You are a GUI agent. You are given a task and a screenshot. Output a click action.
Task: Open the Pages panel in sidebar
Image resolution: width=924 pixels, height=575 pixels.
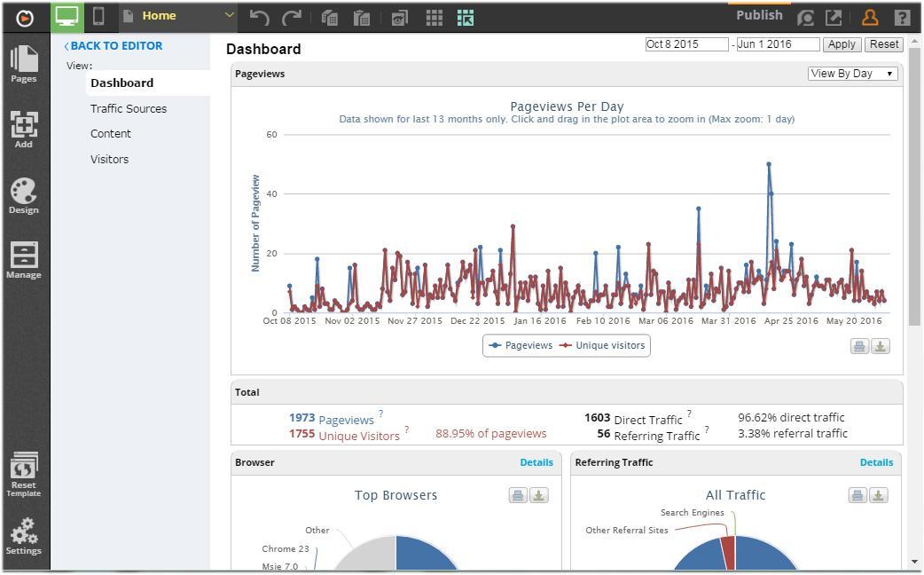(x=24, y=64)
